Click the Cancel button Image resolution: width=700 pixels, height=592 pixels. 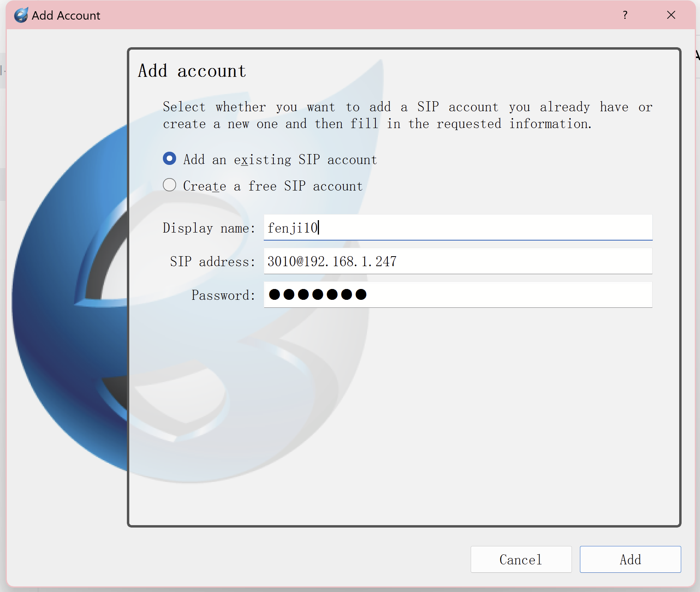pos(521,559)
